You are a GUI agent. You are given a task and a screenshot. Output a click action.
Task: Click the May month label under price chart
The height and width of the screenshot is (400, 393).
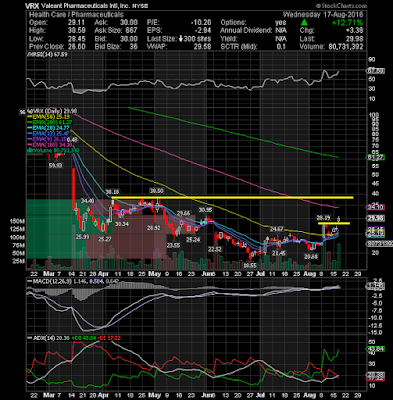pos(155,274)
